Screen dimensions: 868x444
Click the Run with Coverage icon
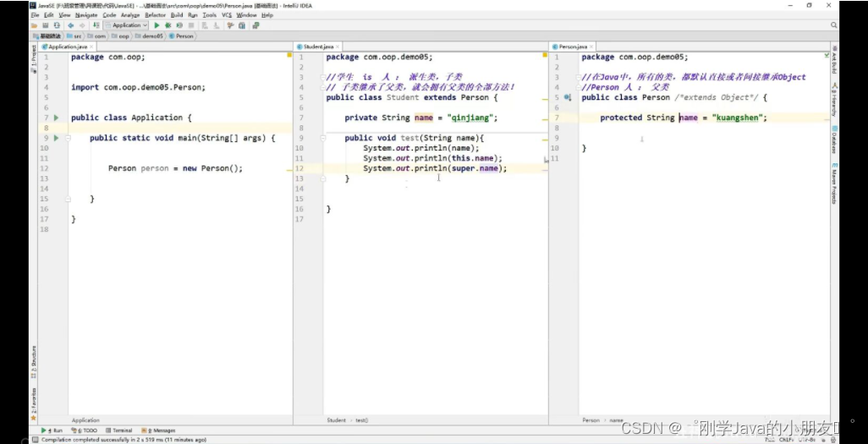tap(179, 25)
